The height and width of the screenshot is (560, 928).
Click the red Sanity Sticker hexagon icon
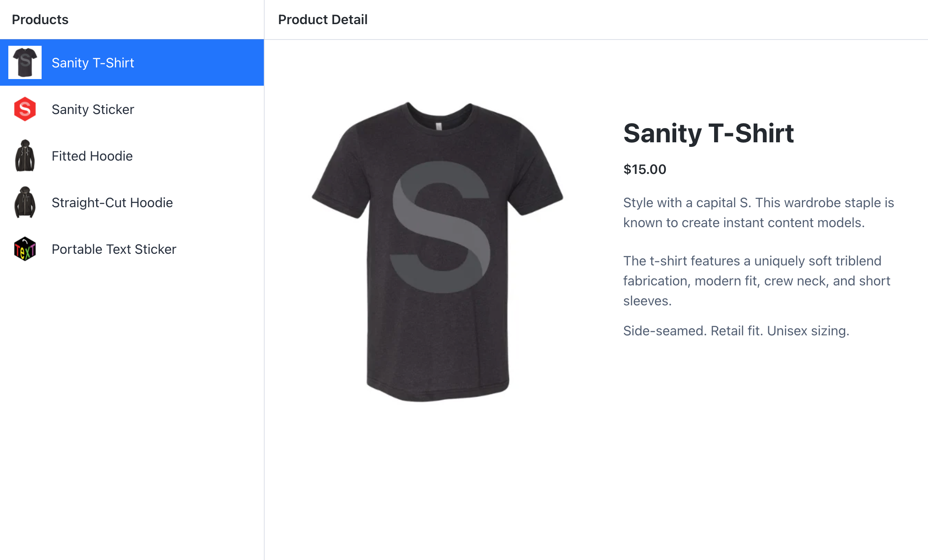coord(25,109)
